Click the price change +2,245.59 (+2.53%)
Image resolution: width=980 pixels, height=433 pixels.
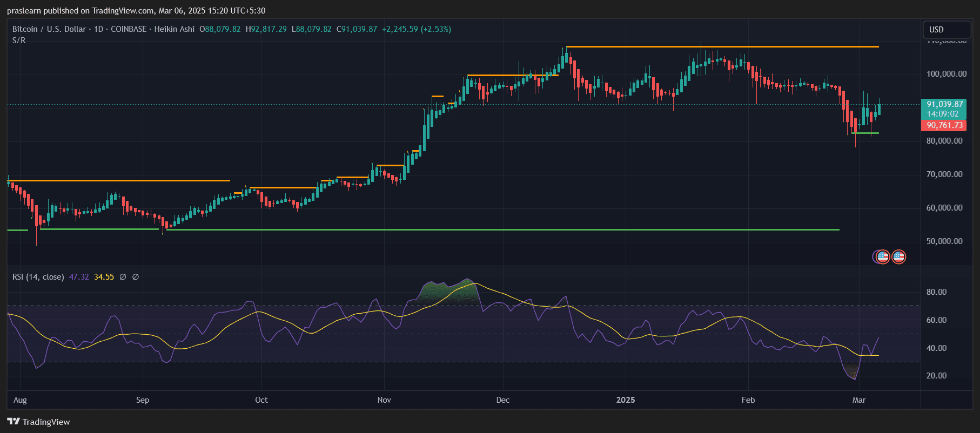click(x=417, y=29)
